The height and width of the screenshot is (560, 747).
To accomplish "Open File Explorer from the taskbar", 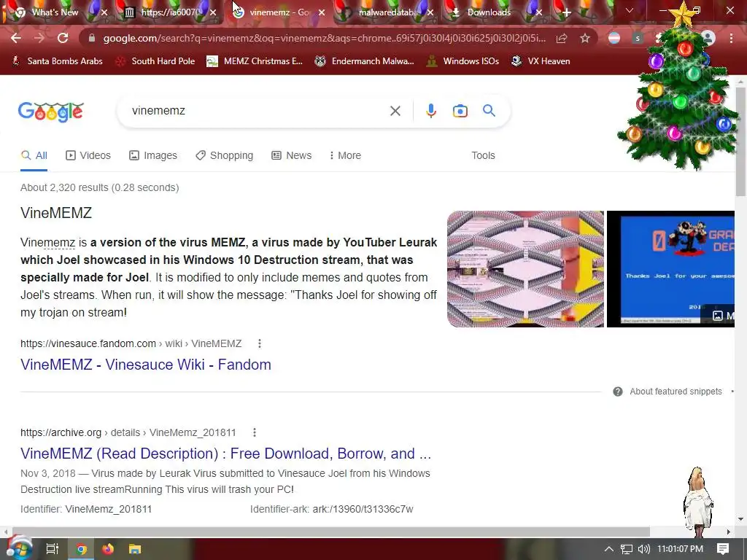I will [135, 549].
